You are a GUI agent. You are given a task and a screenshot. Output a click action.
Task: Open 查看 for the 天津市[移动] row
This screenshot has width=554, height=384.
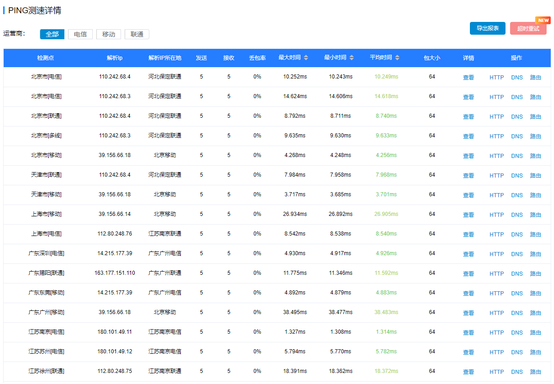468,195
